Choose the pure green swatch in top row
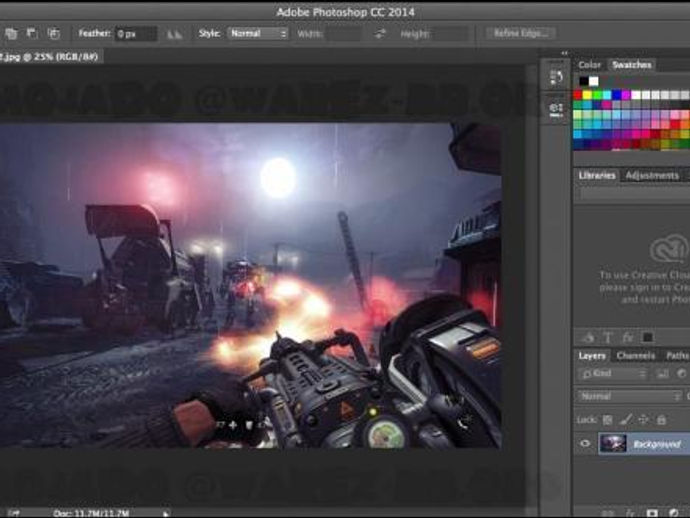 click(x=597, y=95)
